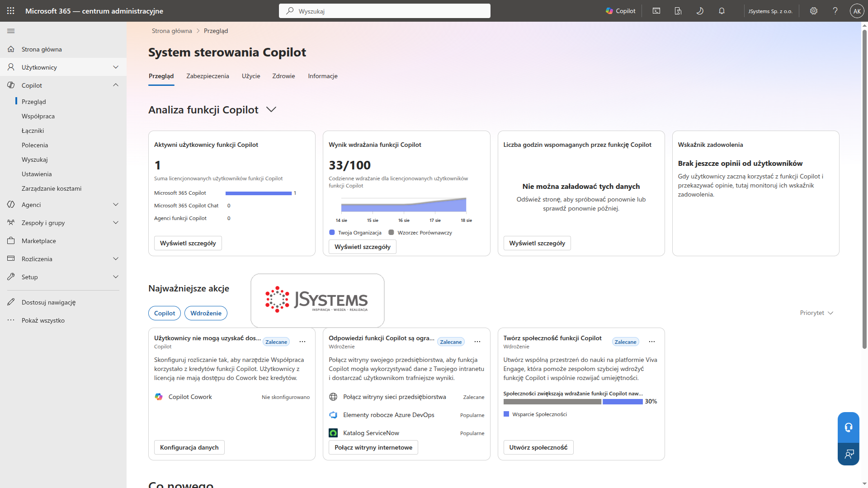This screenshot has width=868, height=488.
Task: Click the Pokaż wszystko ellipsis icon
Action: [x=11, y=320]
